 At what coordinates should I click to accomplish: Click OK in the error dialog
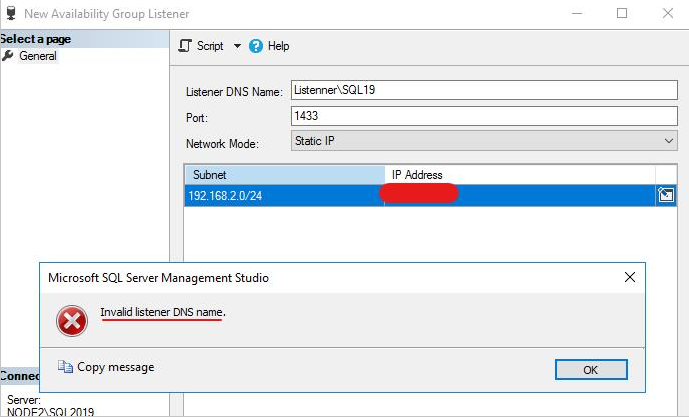(x=591, y=370)
